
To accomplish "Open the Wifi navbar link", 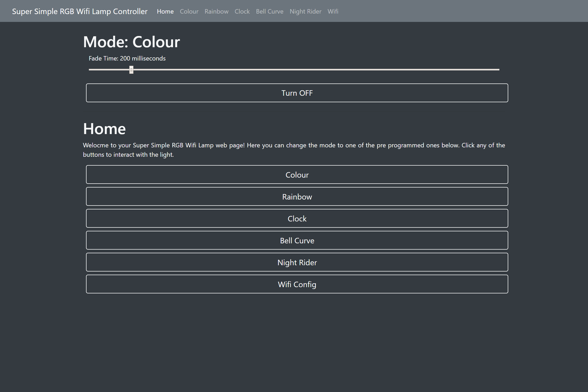I will coord(333,11).
